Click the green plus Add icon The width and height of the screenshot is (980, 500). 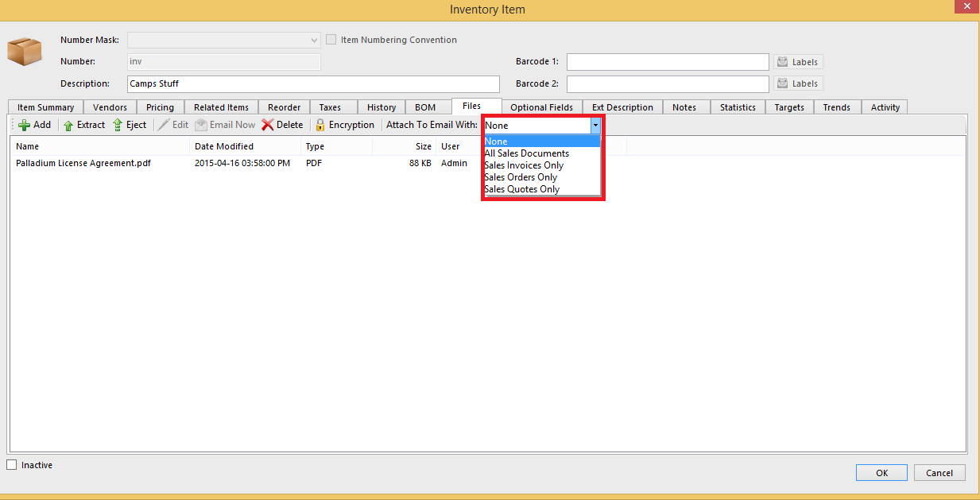pyautogui.click(x=24, y=125)
